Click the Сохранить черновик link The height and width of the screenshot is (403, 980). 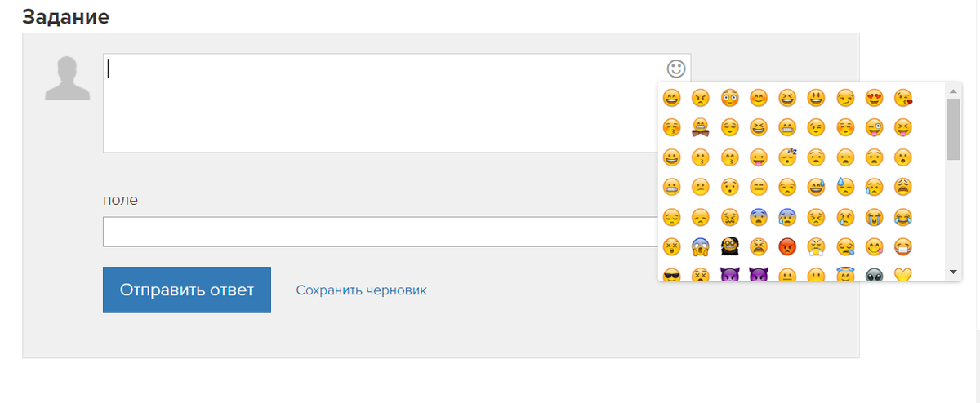click(x=361, y=290)
